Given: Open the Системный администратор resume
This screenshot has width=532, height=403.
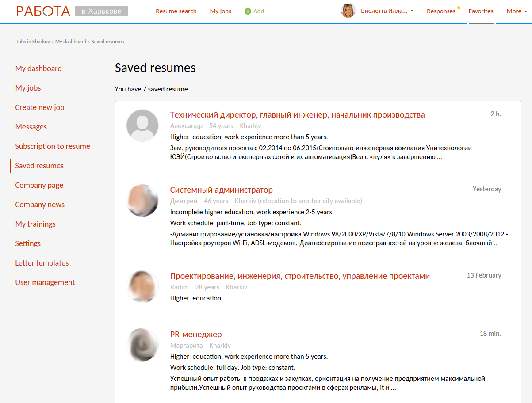Looking at the screenshot, I should click(221, 190).
